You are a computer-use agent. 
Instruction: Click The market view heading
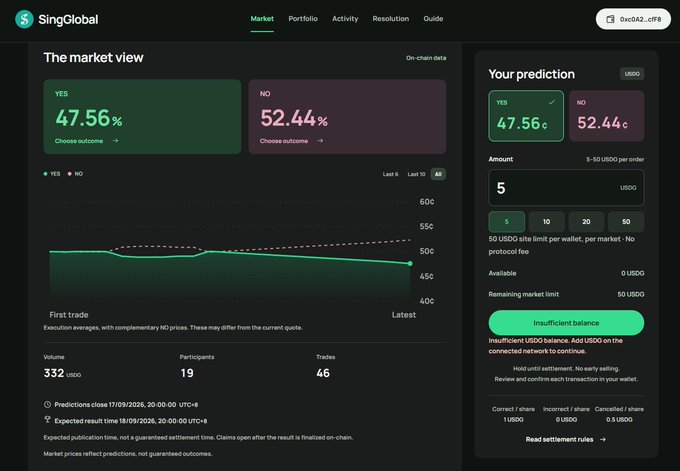93,57
